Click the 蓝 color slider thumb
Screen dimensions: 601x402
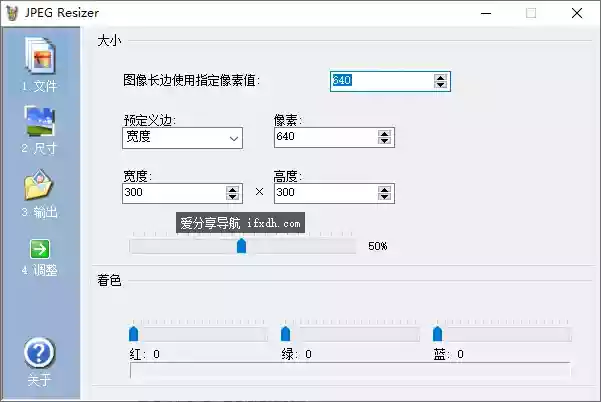pos(437,333)
